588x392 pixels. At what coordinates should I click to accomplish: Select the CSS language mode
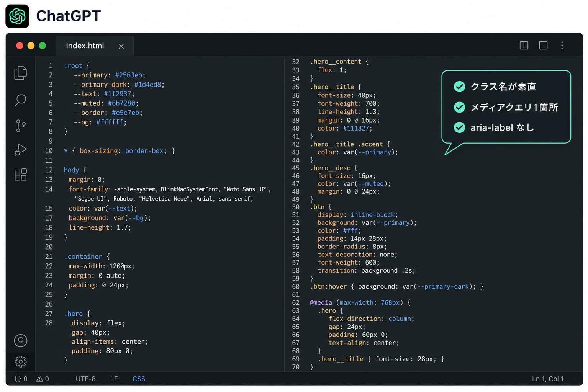point(139,379)
